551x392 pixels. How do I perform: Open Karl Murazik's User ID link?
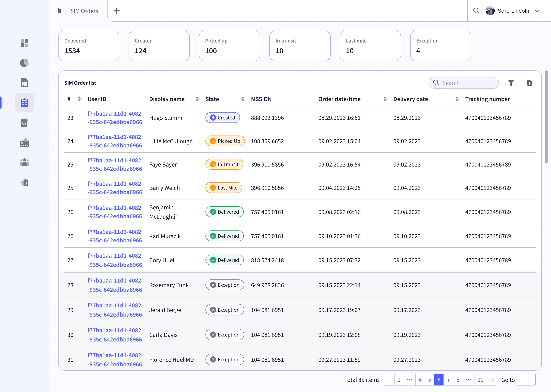click(x=115, y=236)
